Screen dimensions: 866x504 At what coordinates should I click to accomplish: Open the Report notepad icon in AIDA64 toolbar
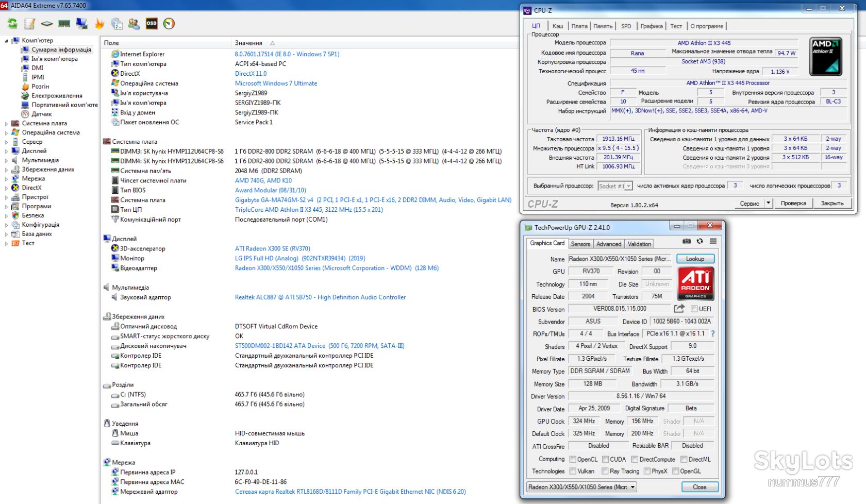click(29, 24)
